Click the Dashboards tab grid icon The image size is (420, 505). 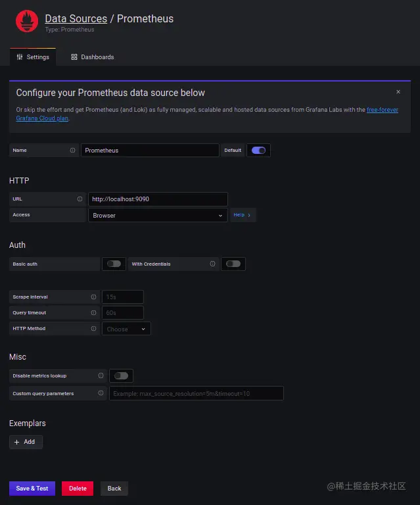click(74, 57)
